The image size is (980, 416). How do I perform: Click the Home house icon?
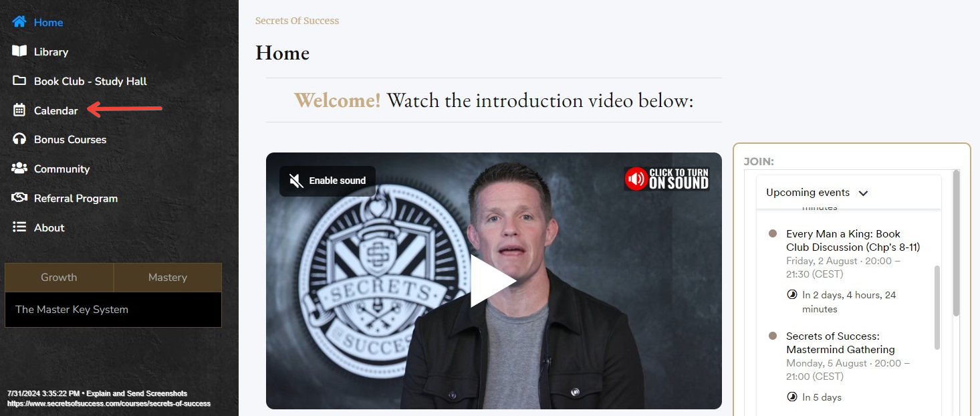coord(19,22)
